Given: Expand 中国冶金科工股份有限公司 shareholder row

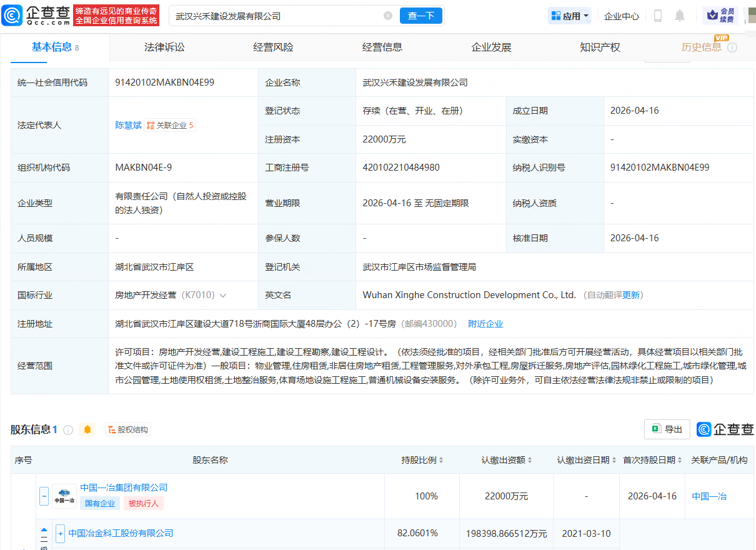Looking at the screenshot, I should 59,534.
